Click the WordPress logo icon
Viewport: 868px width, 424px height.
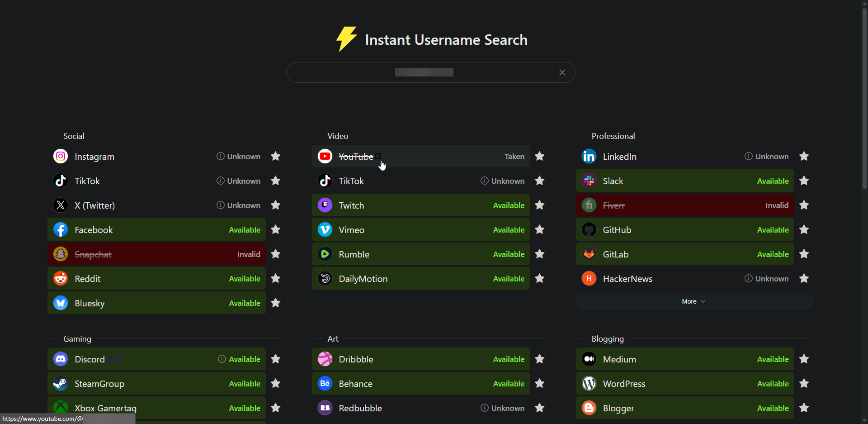point(589,384)
